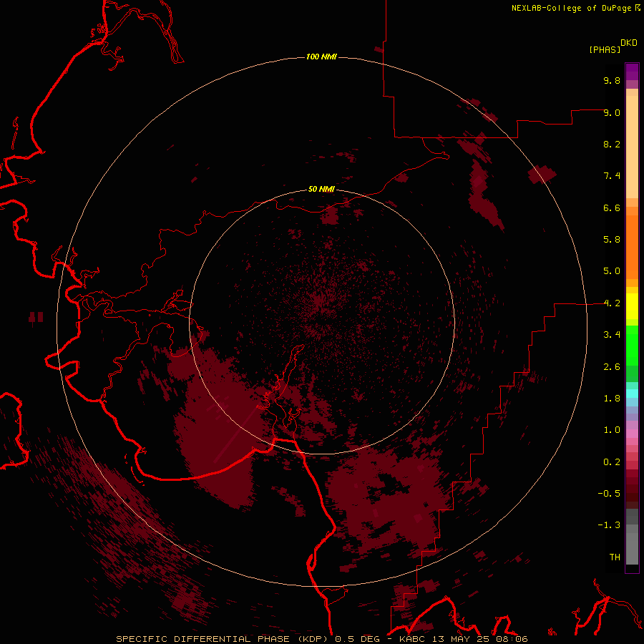The image size is (644, 644).
Task: Pick the yellow band of the color scale
Action: (632, 306)
